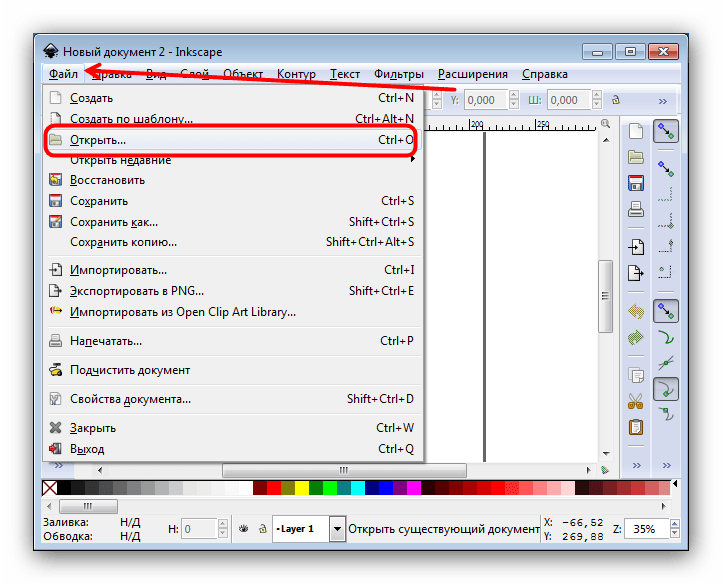Viewport: 722px width, 584px height.
Task: Pick the cyan palette swatch
Action: [358, 488]
